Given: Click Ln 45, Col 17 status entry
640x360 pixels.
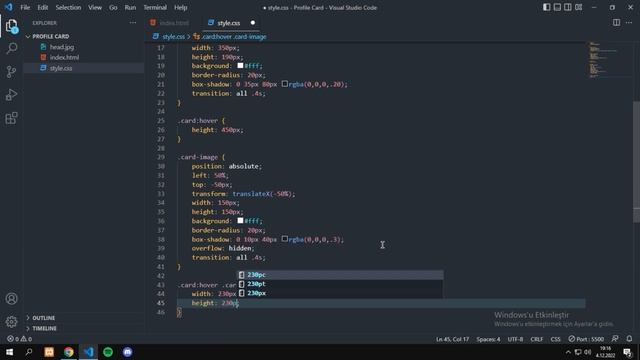Looking at the screenshot, I should click(x=452, y=339).
